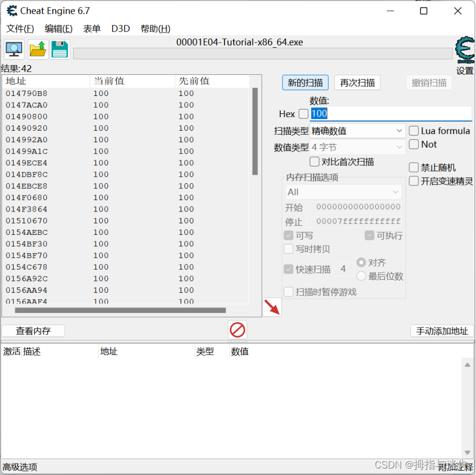Image resolution: width=476 pixels, height=475 pixels.
Task: Open the D3D menu
Action: point(120,29)
